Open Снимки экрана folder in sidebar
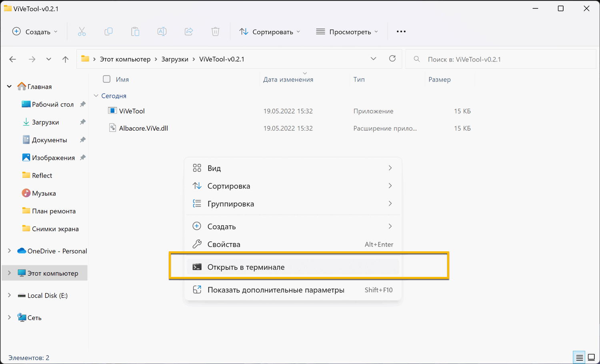Screen dimensions: 600x364 click(55, 229)
